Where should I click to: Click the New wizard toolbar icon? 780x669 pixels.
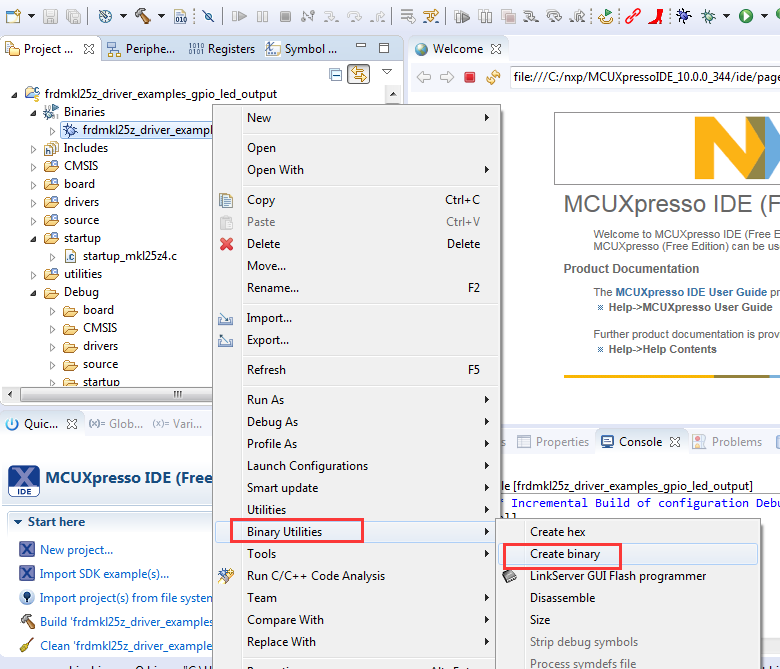(13, 16)
